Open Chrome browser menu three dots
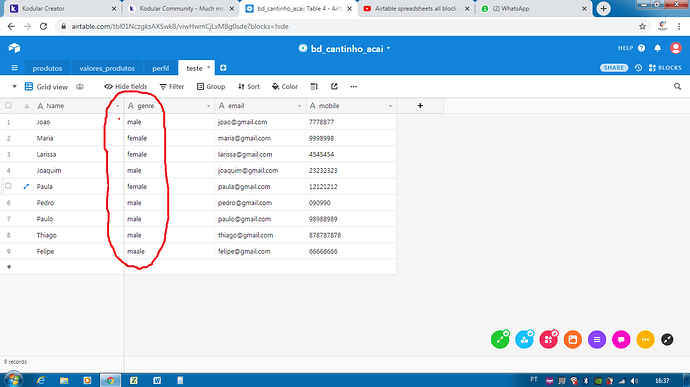This screenshot has height=387, width=690. click(679, 26)
